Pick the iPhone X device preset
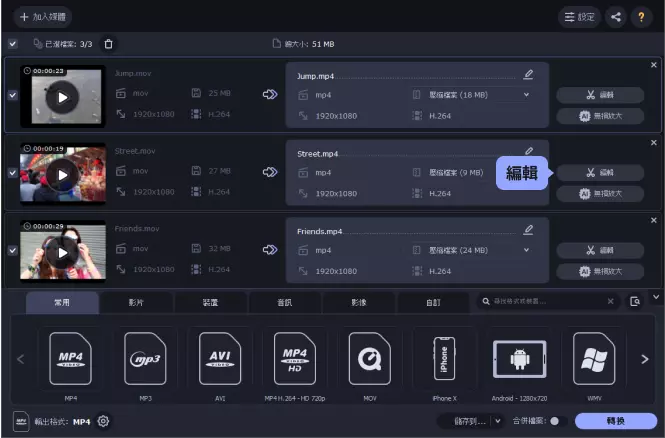This screenshot has width=665, height=438. tap(444, 359)
